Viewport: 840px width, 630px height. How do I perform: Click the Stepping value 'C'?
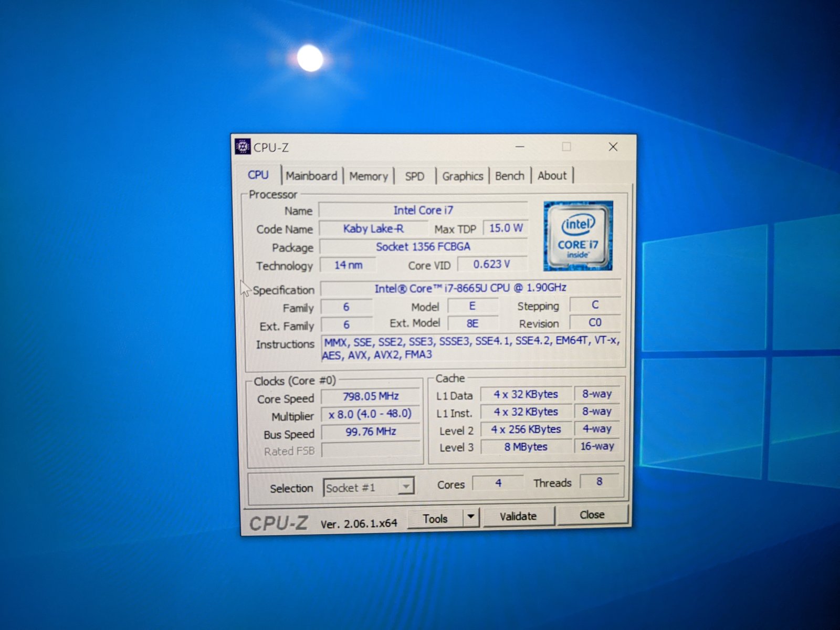click(x=595, y=304)
